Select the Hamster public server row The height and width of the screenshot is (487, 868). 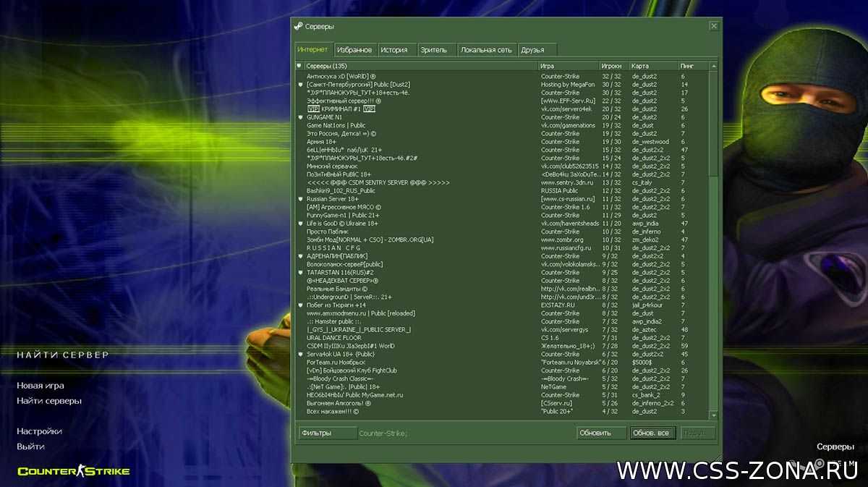coord(503,321)
